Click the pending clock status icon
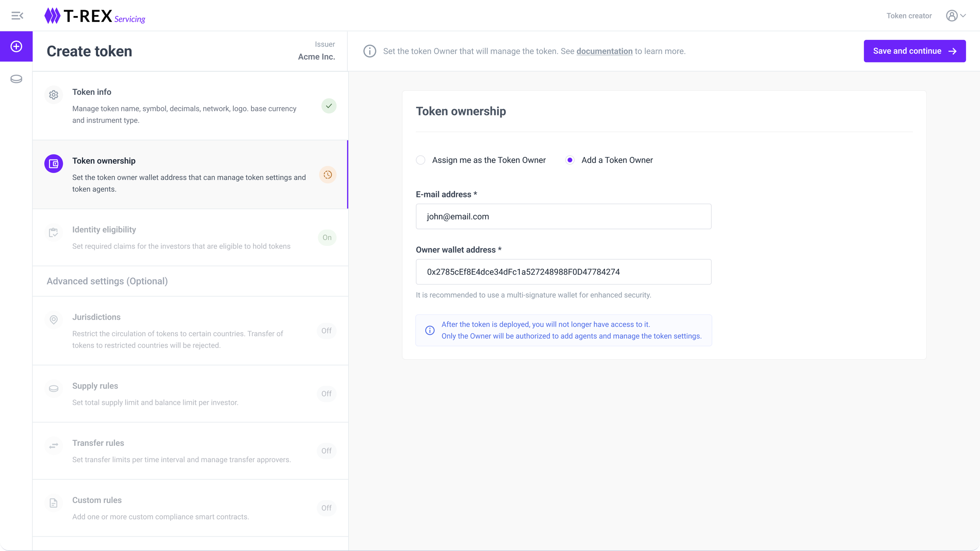The width and height of the screenshot is (980, 551). (x=328, y=175)
